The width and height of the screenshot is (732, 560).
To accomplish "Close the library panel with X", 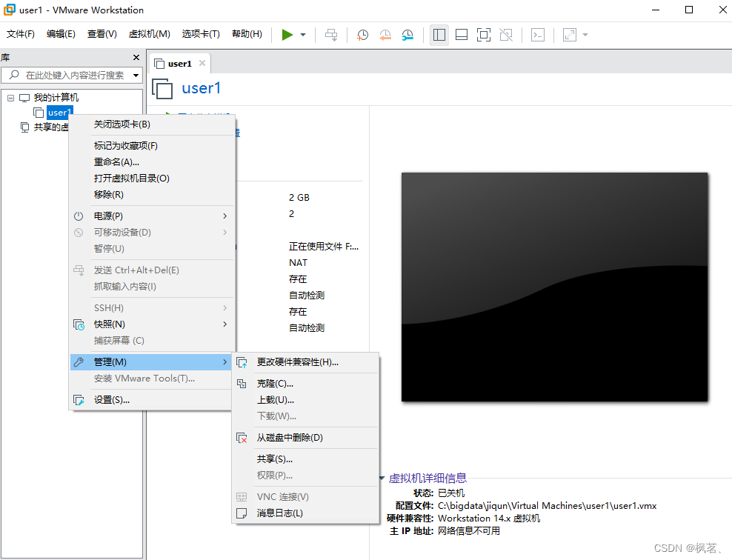I will (136, 57).
